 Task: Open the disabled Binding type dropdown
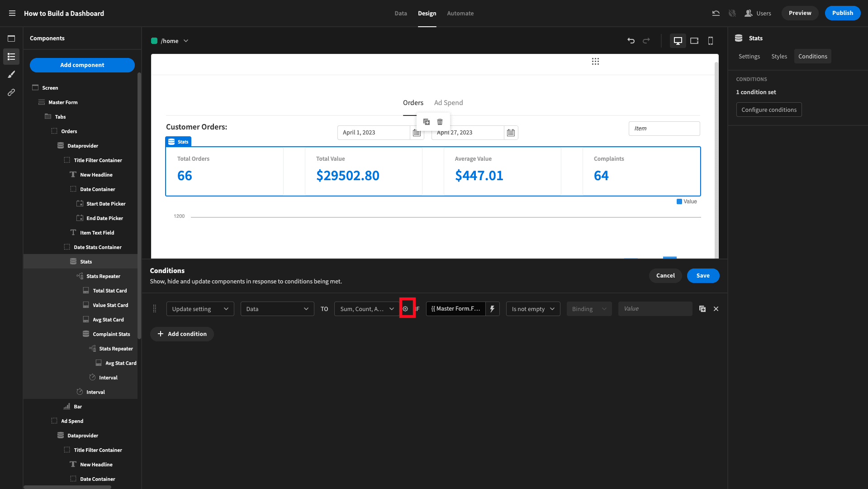(x=589, y=309)
